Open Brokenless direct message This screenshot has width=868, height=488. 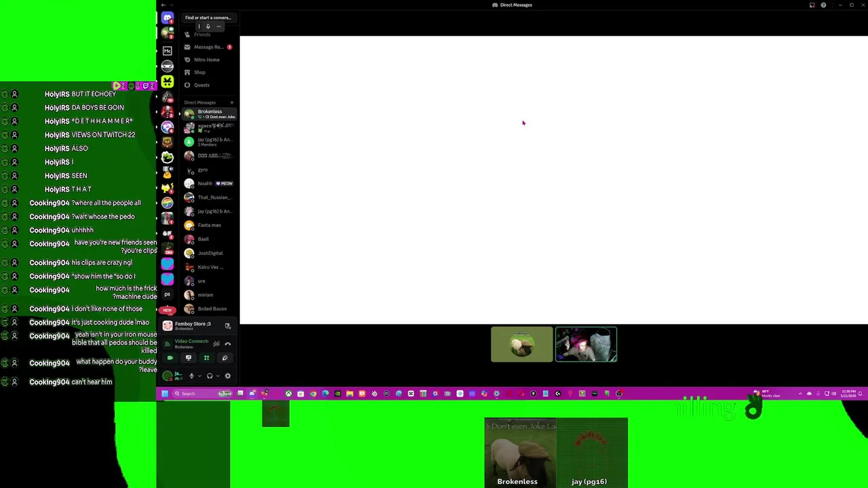210,114
